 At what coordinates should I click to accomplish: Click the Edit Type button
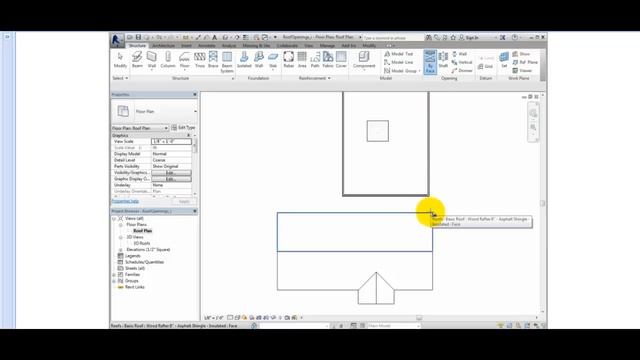[x=183, y=128]
